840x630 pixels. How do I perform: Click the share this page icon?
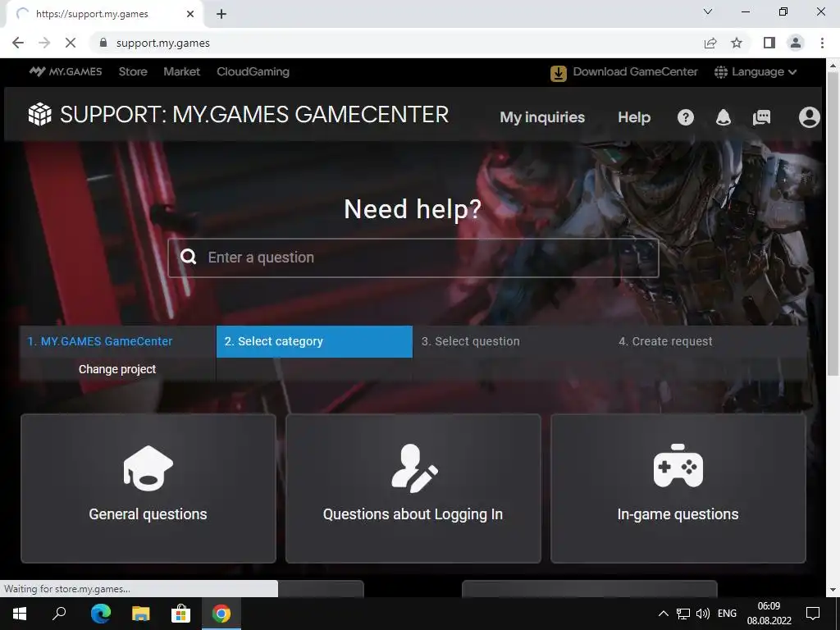point(710,43)
